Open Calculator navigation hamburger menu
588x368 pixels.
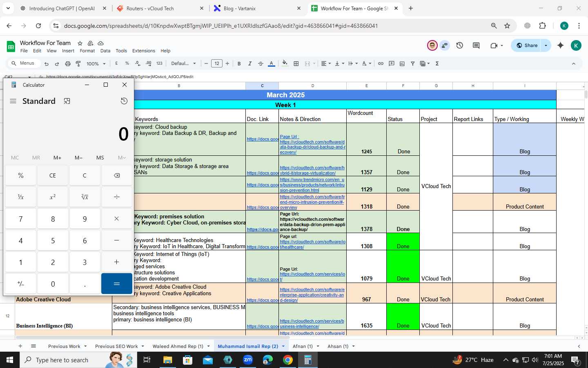tap(13, 101)
